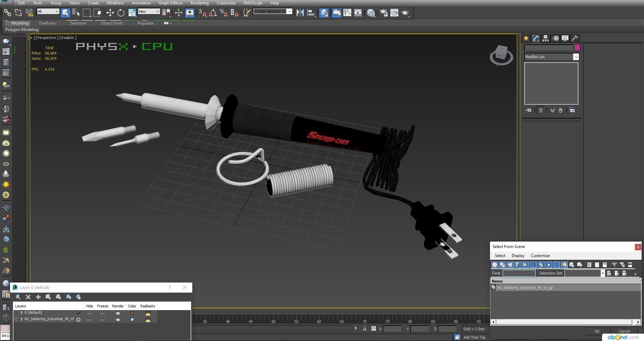Open the viewport [+] menu
Image resolution: width=644 pixels, height=341 pixels.
tap(32, 38)
